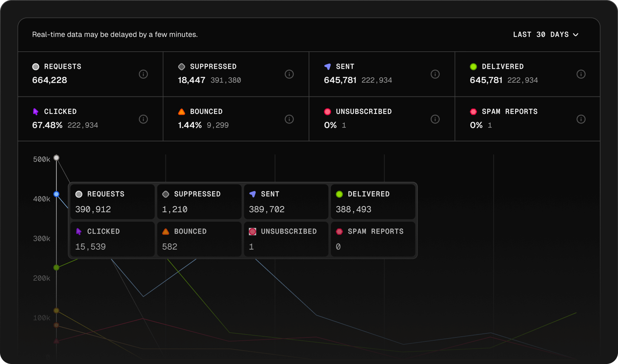Click the white data point at 500k

56,158
